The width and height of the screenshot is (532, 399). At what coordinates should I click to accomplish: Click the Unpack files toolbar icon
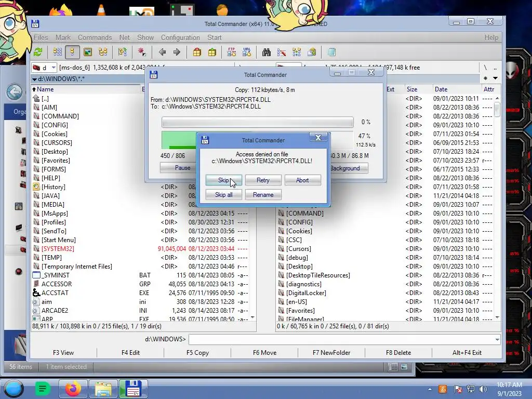click(x=212, y=52)
